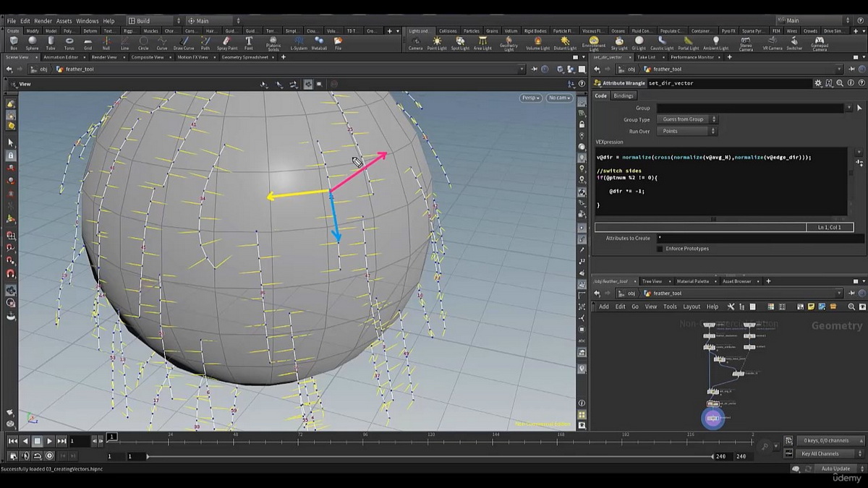
Task: Create a Box from the Create shelf
Action: click(13, 43)
